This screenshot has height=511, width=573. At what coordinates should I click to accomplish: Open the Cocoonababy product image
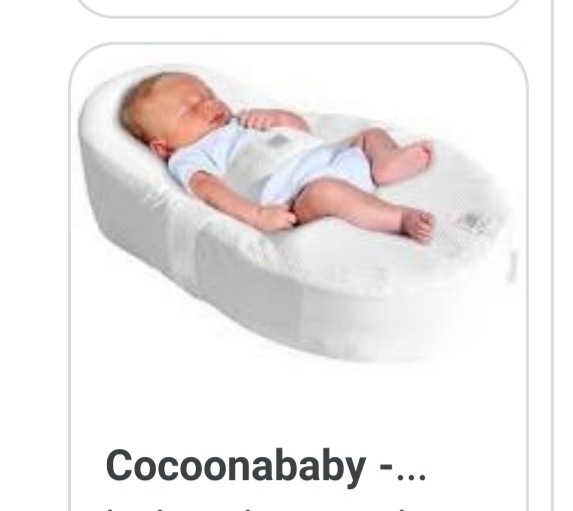click(298, 214)
